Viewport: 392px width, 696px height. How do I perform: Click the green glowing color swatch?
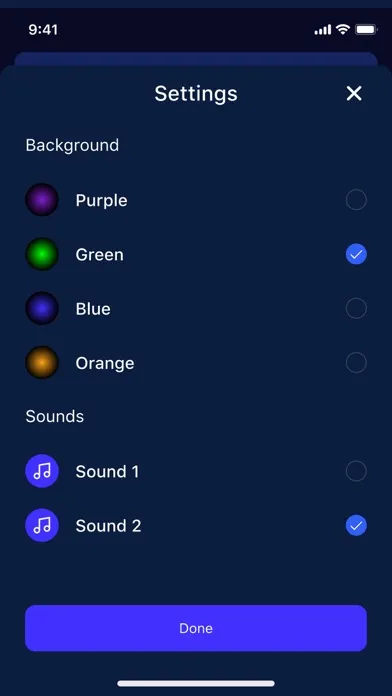(x=42, y=254)
